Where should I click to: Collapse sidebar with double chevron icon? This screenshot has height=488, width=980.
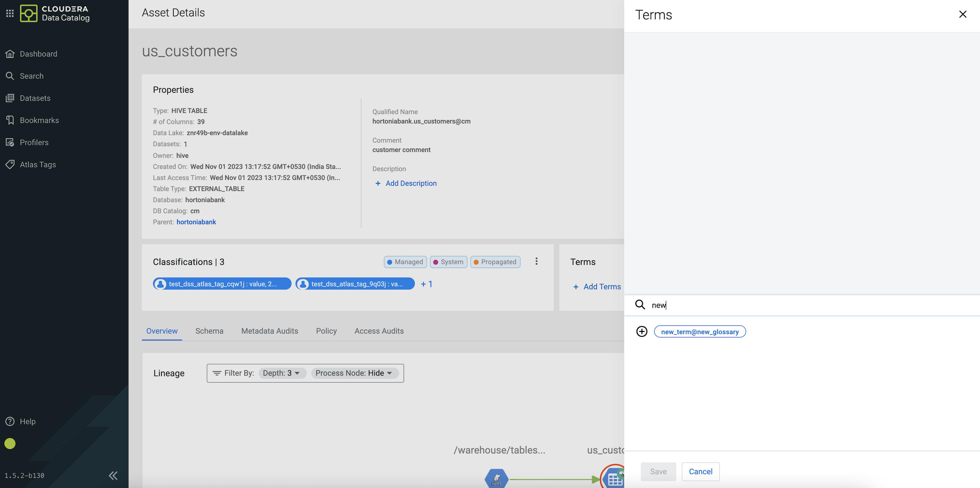click(113, 475)
